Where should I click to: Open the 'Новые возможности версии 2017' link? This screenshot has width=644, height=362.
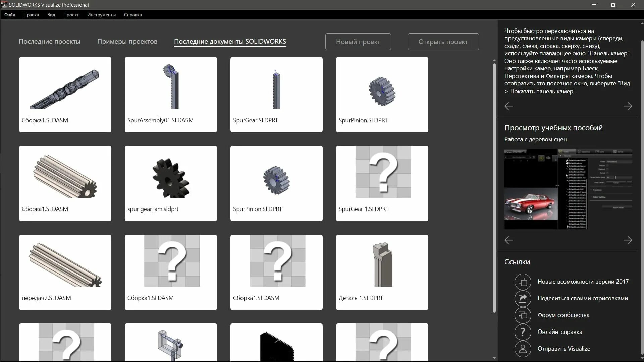point(583,282)
